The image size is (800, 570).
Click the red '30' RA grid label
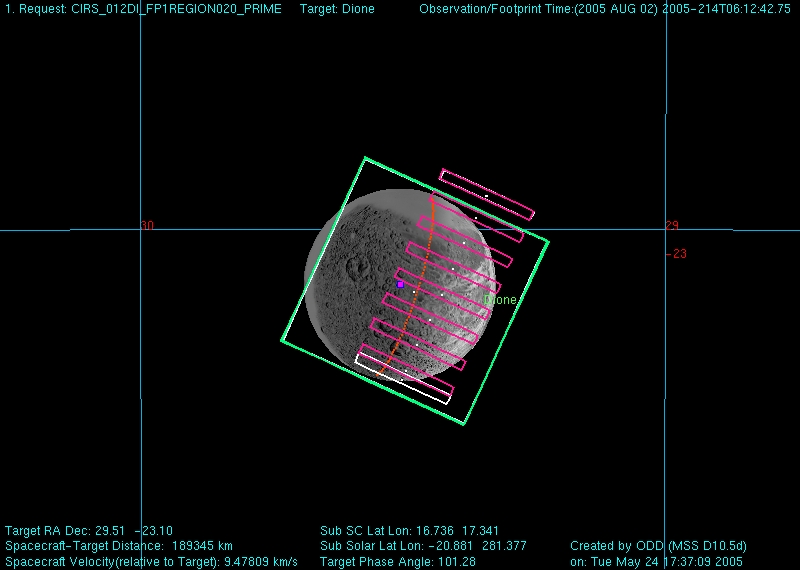click(147, 226)
